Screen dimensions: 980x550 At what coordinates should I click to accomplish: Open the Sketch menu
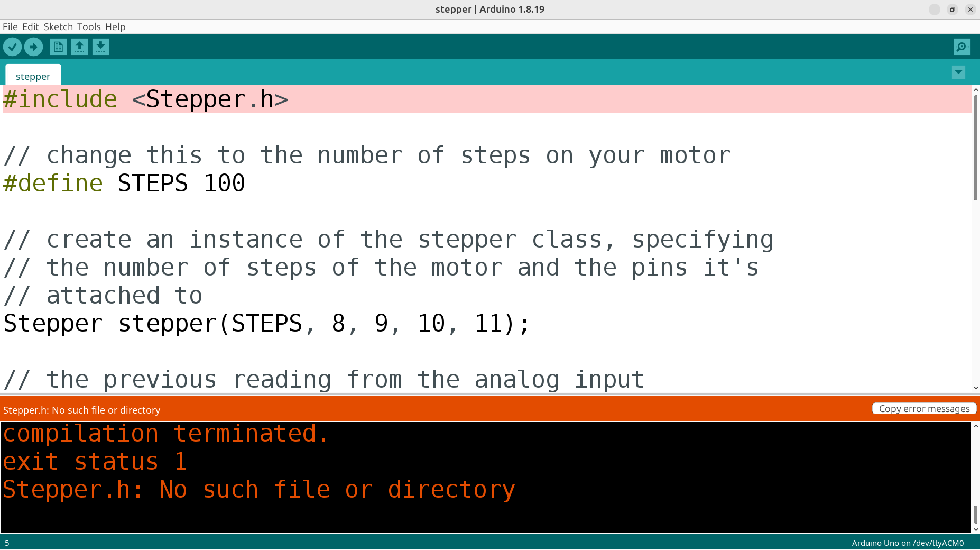(58, 27)
